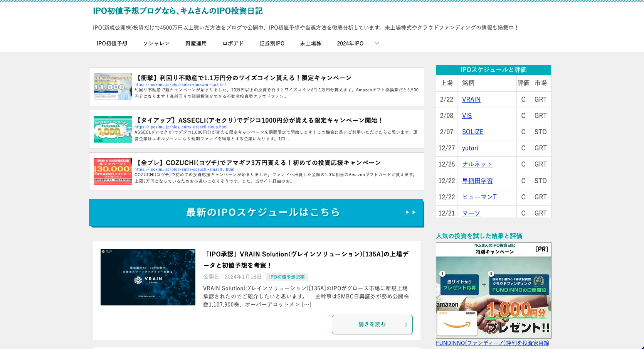Open the 【タイアップ】ASSECLI article title

[259, 120]
